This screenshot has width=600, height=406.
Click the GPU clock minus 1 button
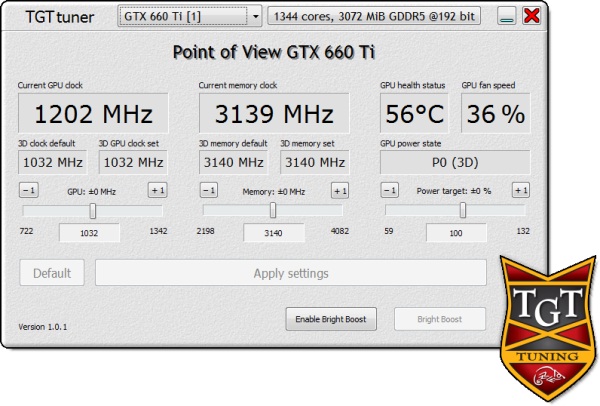click(x=29, y=190)
